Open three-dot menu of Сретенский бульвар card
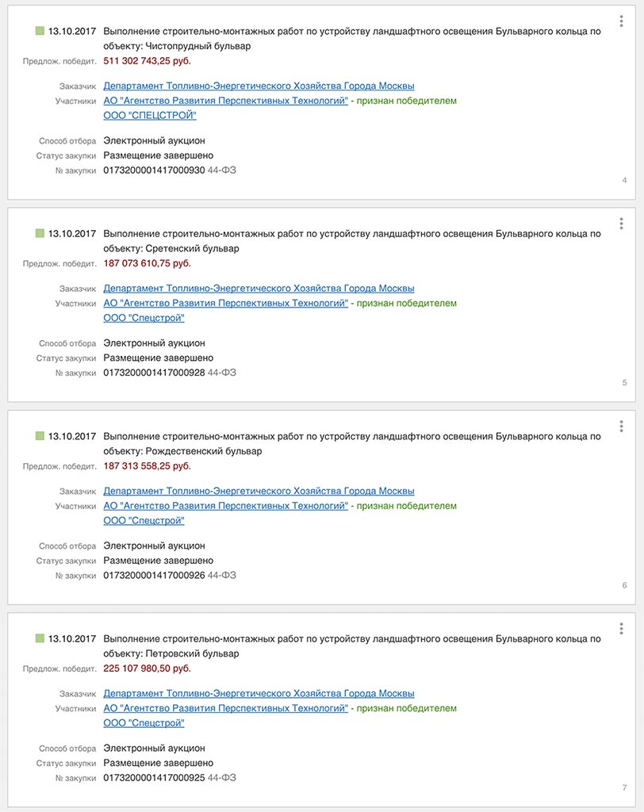This screenshot has height=812, width=644. [x=621, y=224]
